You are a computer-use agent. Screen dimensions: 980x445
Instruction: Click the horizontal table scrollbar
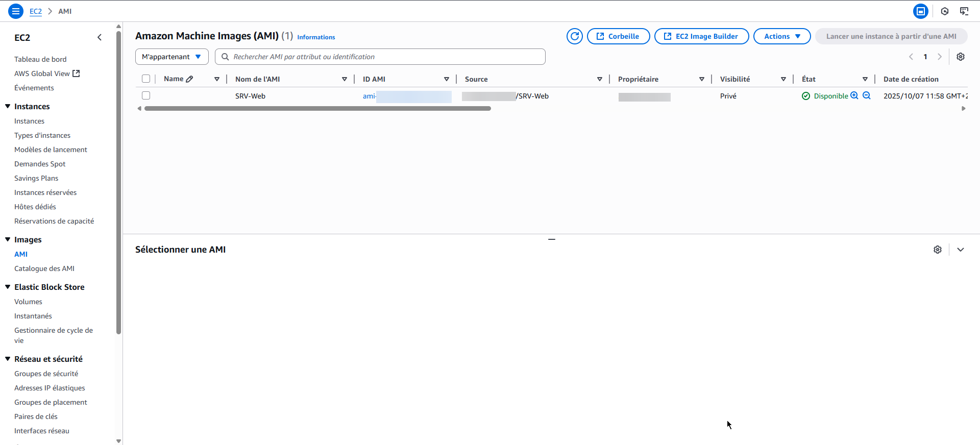click(x=317, y=108)
